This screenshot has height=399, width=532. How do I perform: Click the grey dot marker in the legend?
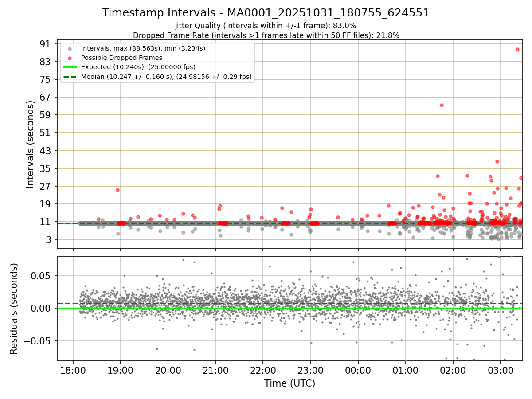coord(70,49)
